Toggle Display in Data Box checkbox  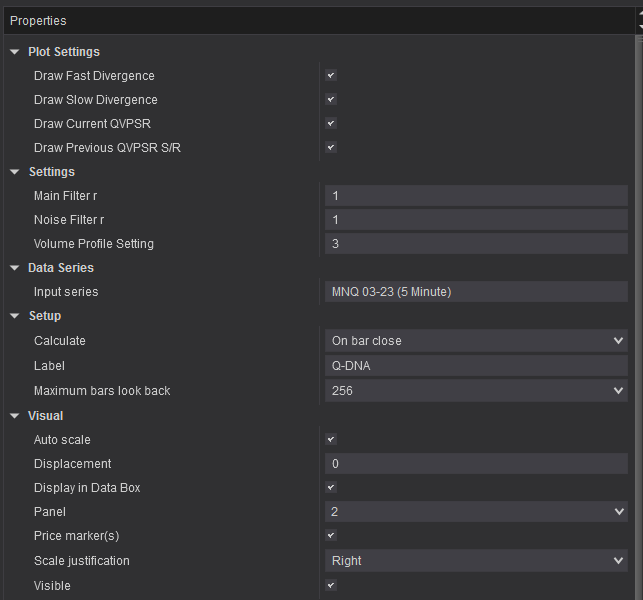331,487
